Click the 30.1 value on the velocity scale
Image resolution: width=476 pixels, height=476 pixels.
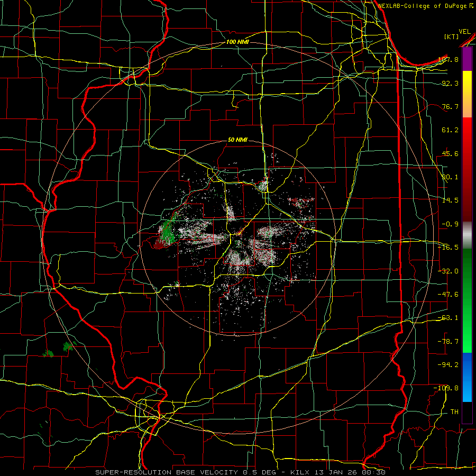[x=450, y=177]
